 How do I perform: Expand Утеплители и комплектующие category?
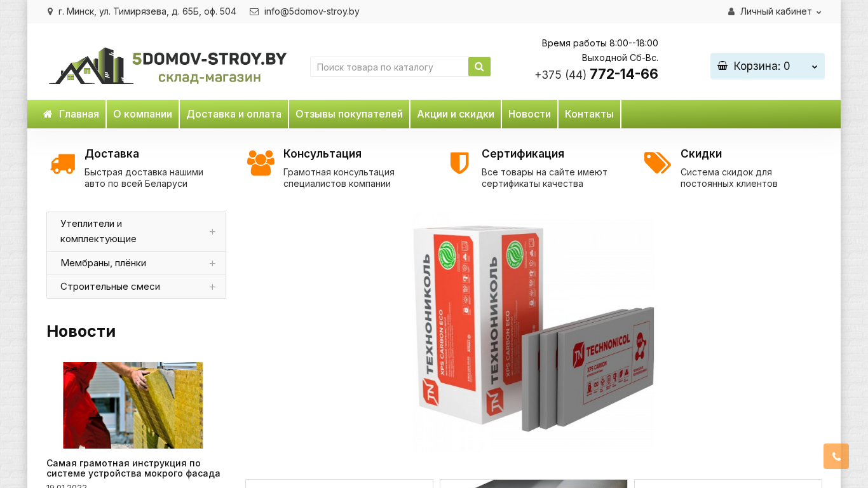click(212, 232)
